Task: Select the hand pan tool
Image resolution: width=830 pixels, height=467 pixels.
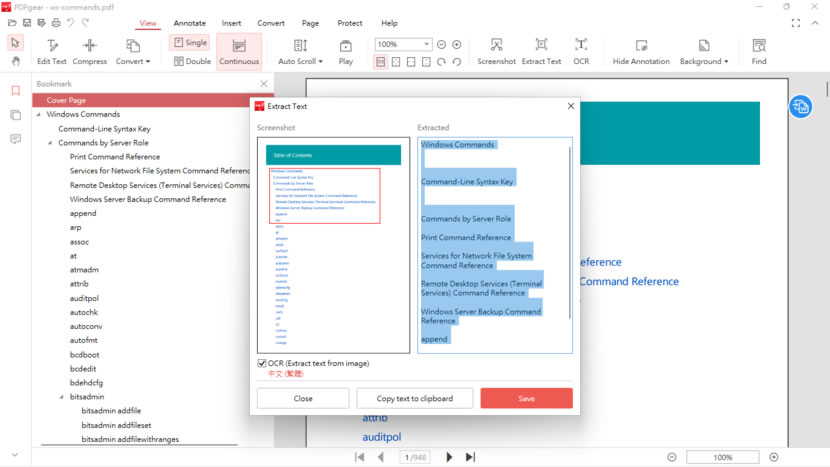Action: [x=15, y=61]
